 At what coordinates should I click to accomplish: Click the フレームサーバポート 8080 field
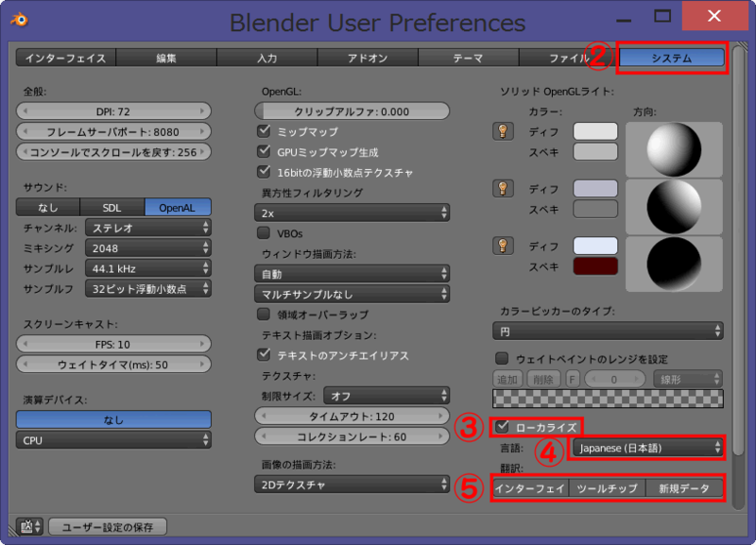[113, 131]
